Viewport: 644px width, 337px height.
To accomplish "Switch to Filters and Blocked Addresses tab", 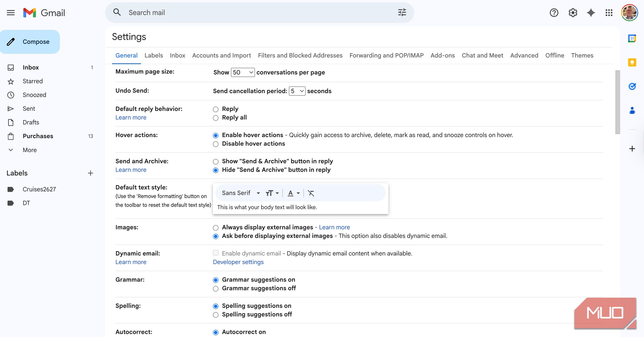I will pos(300,56).
